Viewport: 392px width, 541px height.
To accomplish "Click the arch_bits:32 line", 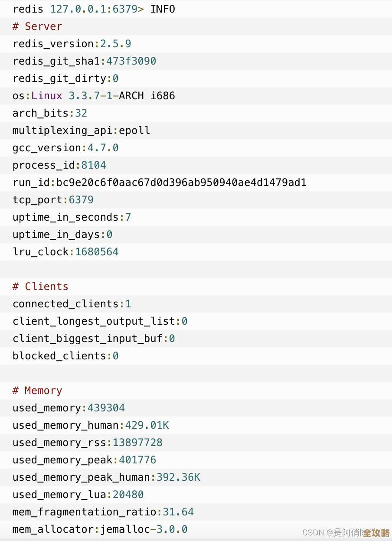I will tap(50, 113).
